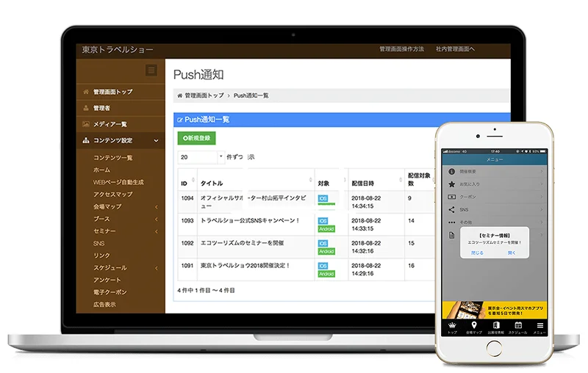Screen dimensions: 588x373
Task: Tap 閉じる in the seminar notification popup
Action: [x=477, y=253]
